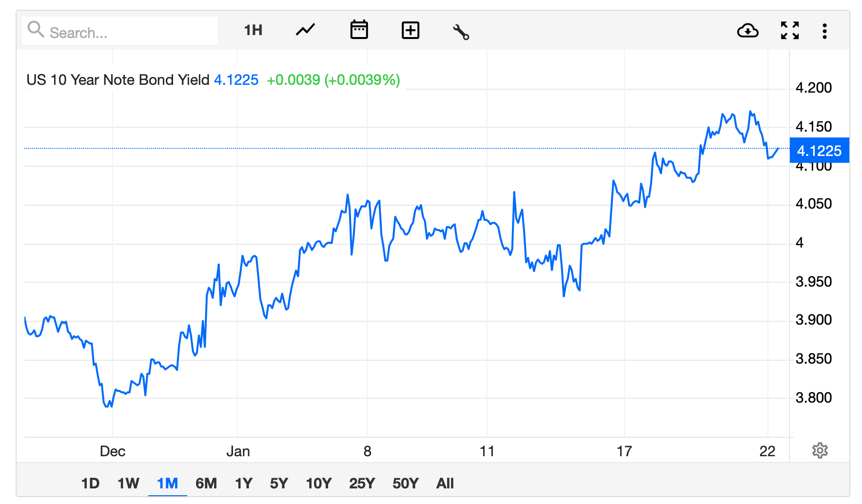
Task: Click the blue 4.1225 value beside the title
Action: tap(236, 80)
